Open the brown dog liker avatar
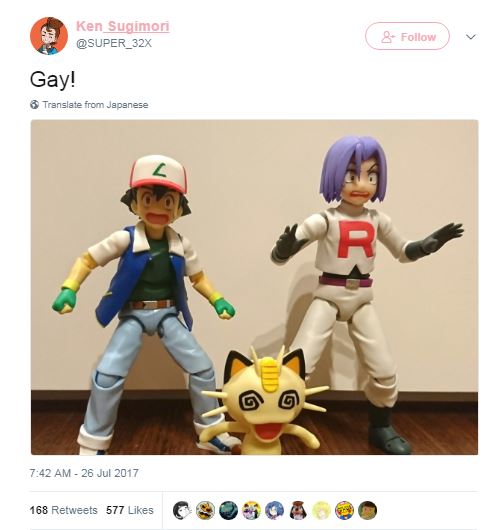 point(298,510)
